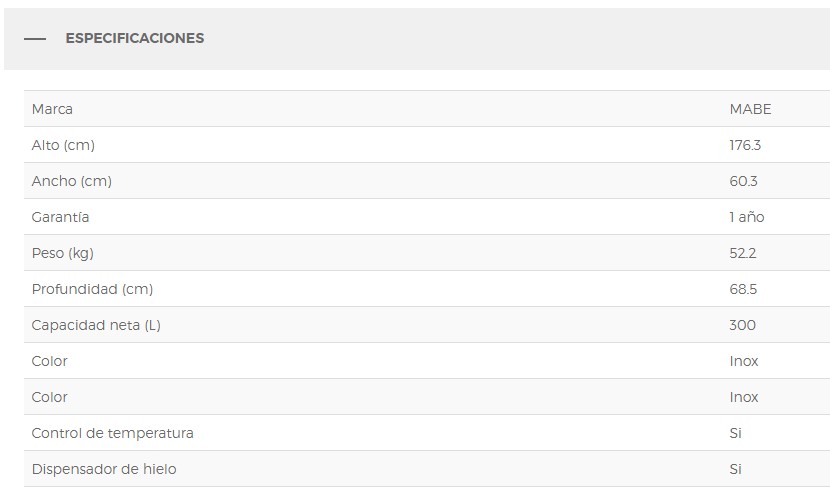
Task: Select the Ancho (cm) row
Action: [427, 181]
